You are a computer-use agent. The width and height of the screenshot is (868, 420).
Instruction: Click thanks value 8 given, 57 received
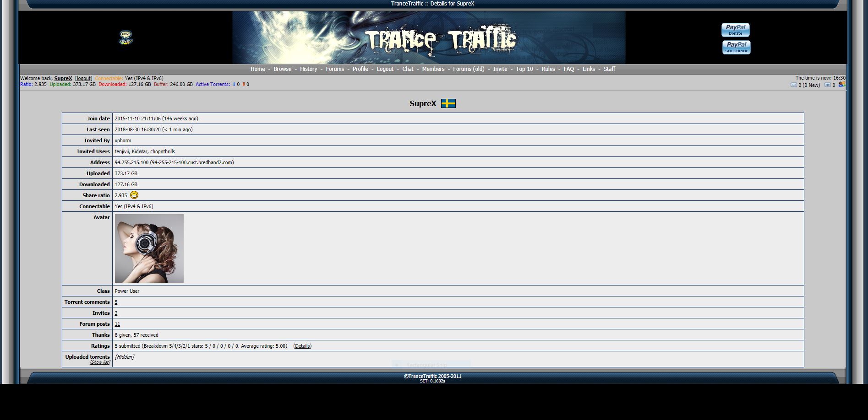click(x=136, y=335)
